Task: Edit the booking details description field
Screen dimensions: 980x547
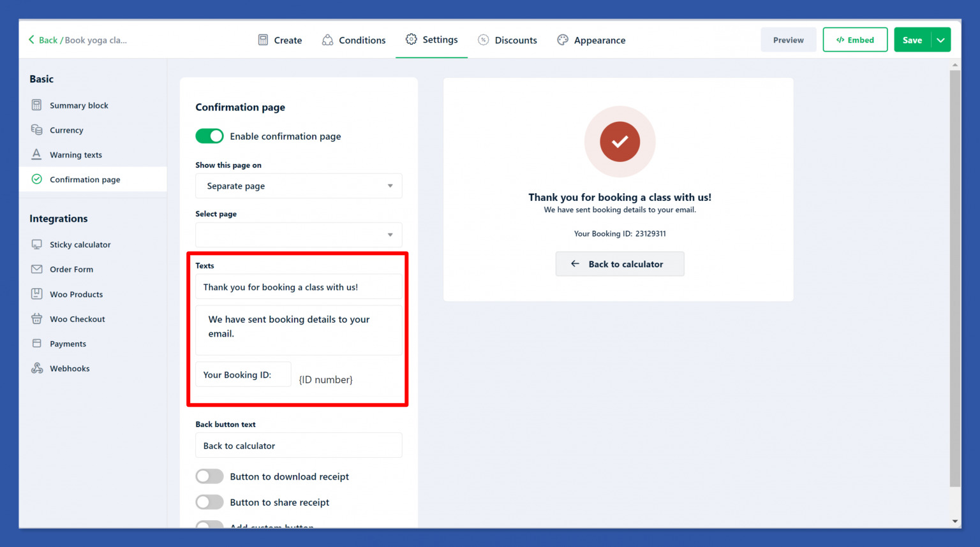Action: click(299, 330)
